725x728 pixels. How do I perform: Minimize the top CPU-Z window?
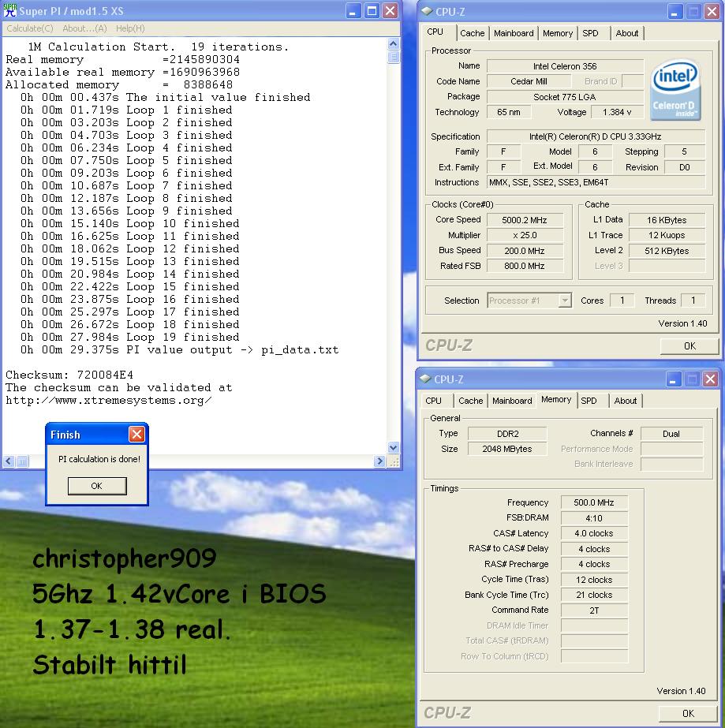[x=675, y=11]
